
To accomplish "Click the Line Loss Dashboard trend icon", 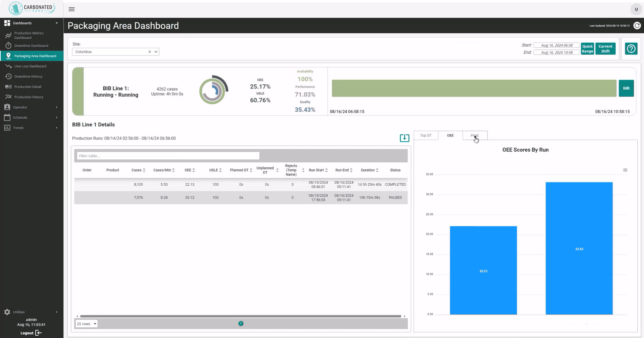I will (x=8, y=66).
